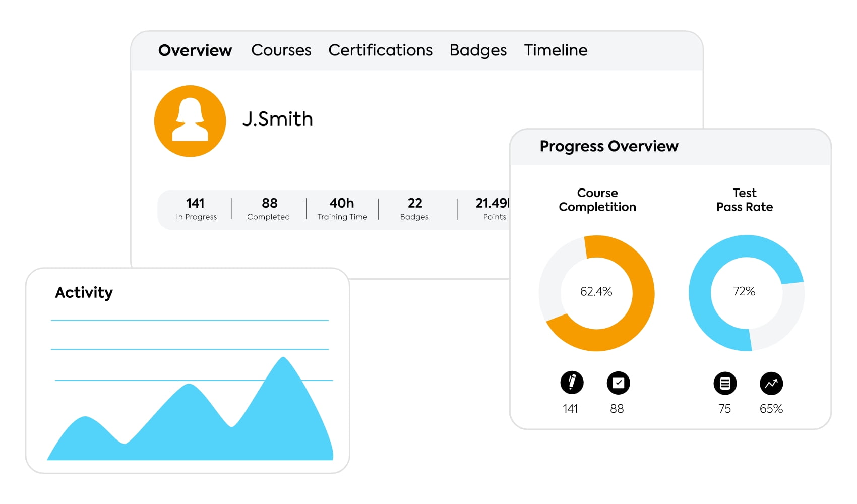This screenshot has width=857, height=504.
Task: Click the 21.49 Points stat
Action: (x=493, y=209)
